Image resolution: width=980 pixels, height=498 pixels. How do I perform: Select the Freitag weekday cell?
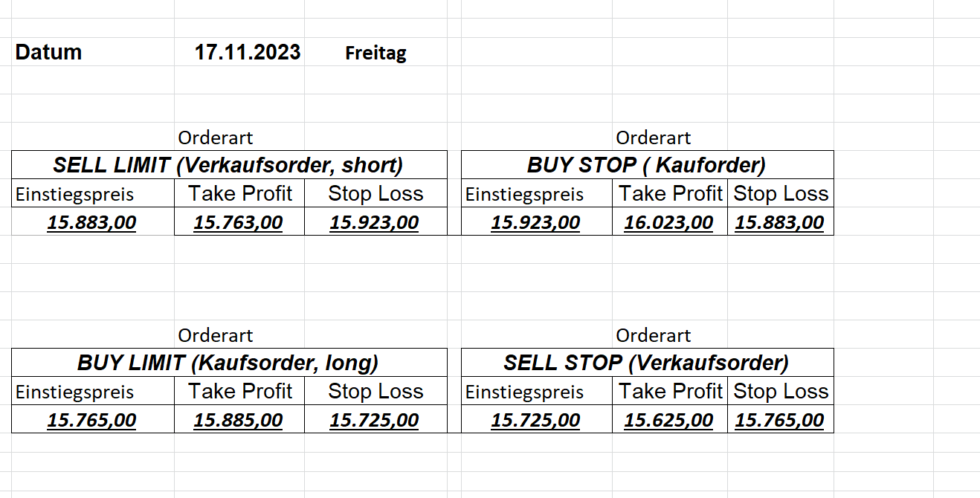click(375, 53)
